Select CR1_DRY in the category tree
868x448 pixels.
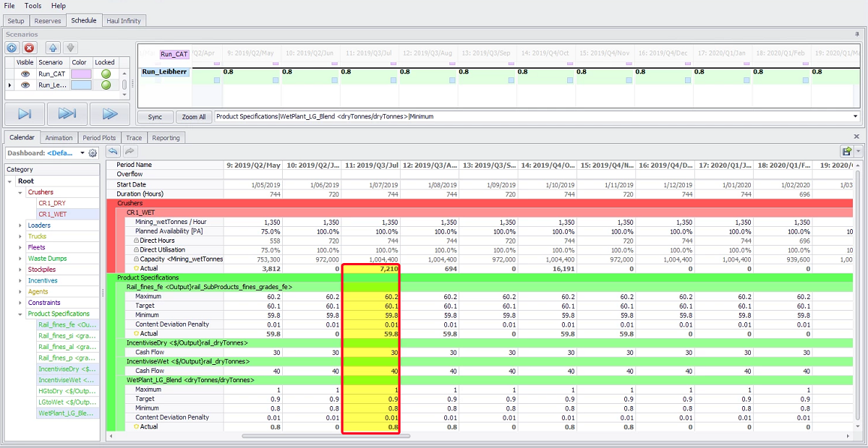[51, 204]
